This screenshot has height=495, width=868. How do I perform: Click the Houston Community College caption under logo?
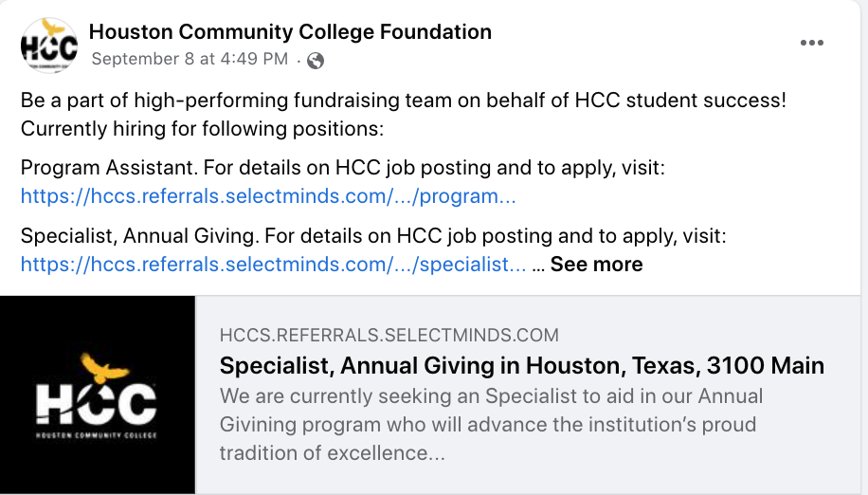coord(97,435)
